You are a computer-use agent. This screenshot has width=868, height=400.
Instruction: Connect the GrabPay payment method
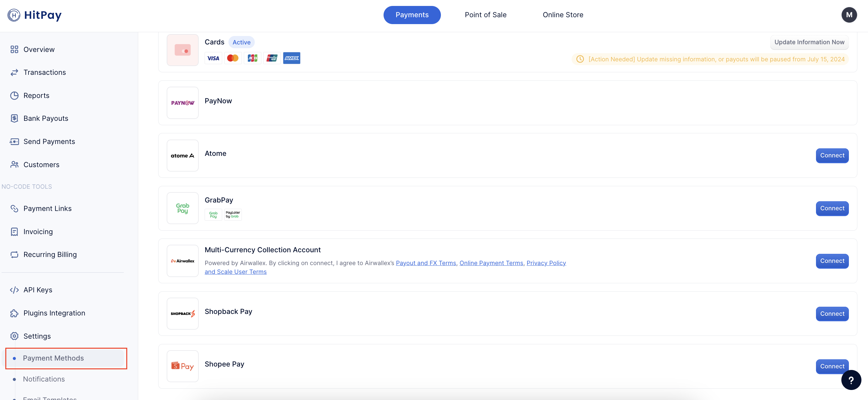pyautogui.click(x=832, y=208)
